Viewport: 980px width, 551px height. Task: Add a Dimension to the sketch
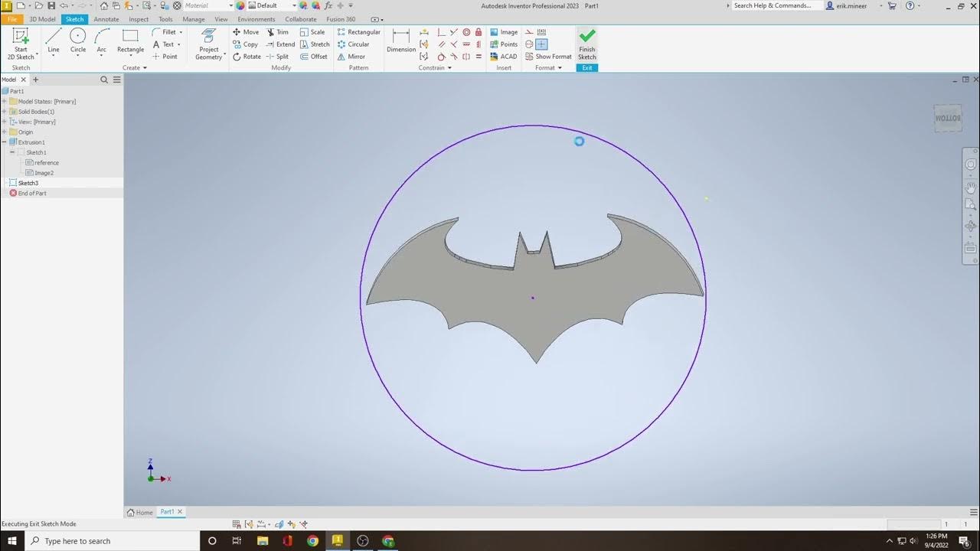[x=401, y=41]
